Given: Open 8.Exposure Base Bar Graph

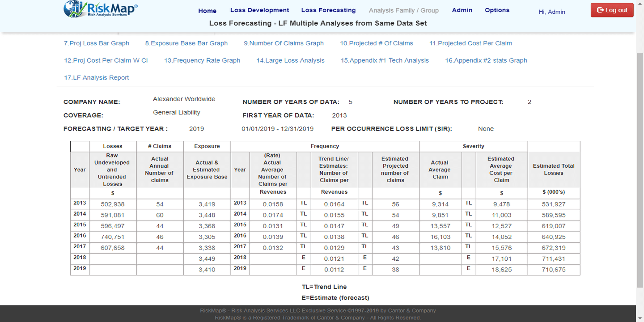Looking at the screenshot, I should coord(186,43).
